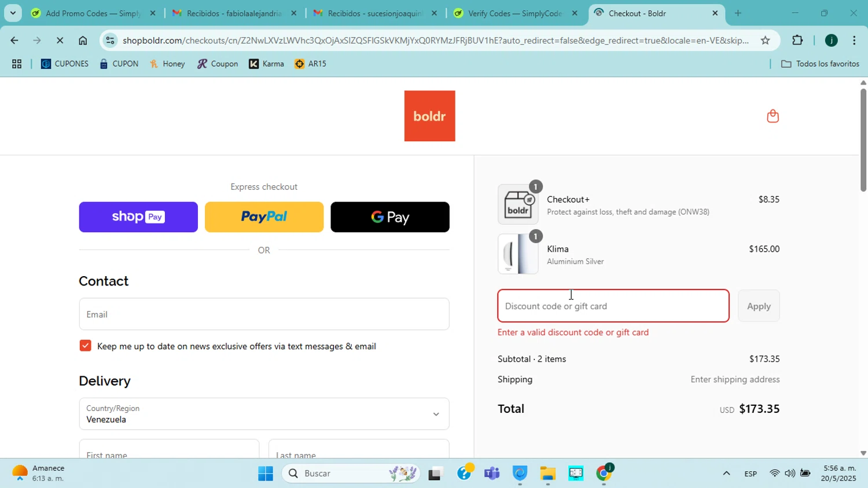Image resolution: width=868 pixels, height=488 pixels.
Task: Open the tab search dropdown
Action: [13, 13]
